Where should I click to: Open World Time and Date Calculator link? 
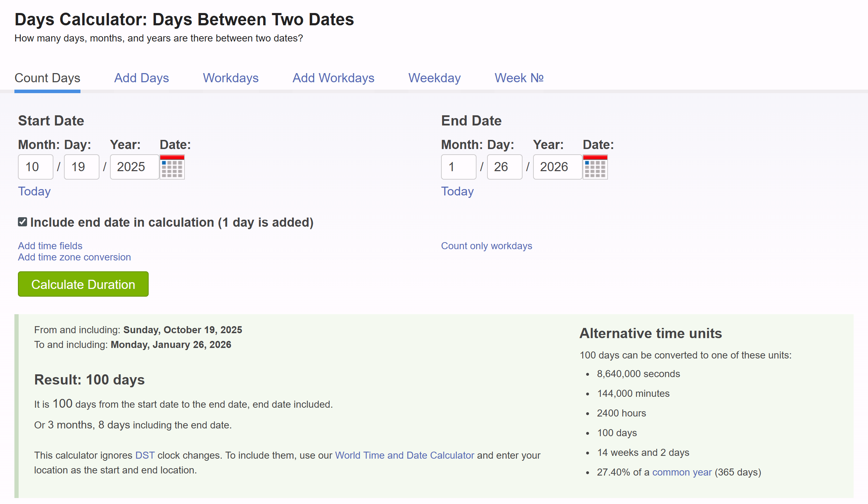click(404, 455)
